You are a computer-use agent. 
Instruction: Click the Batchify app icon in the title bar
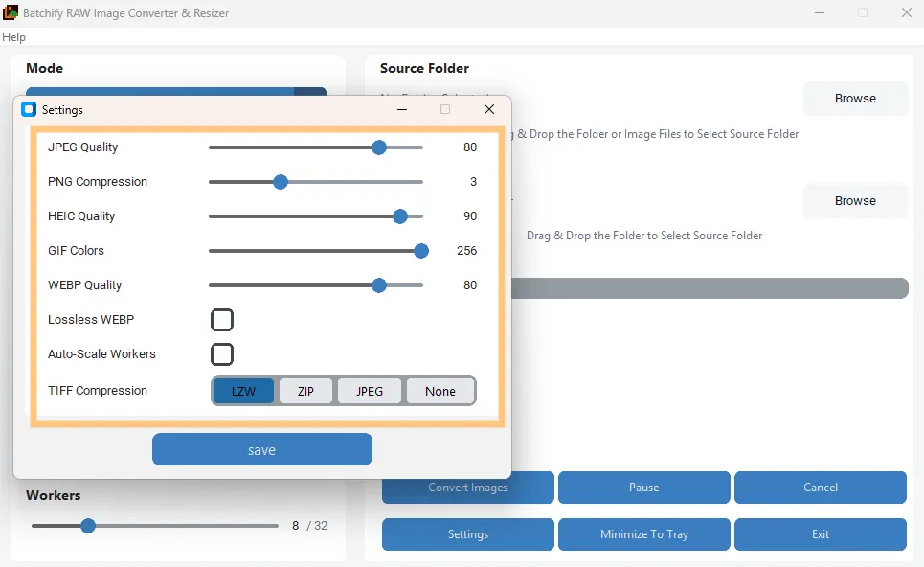point(11,12)
